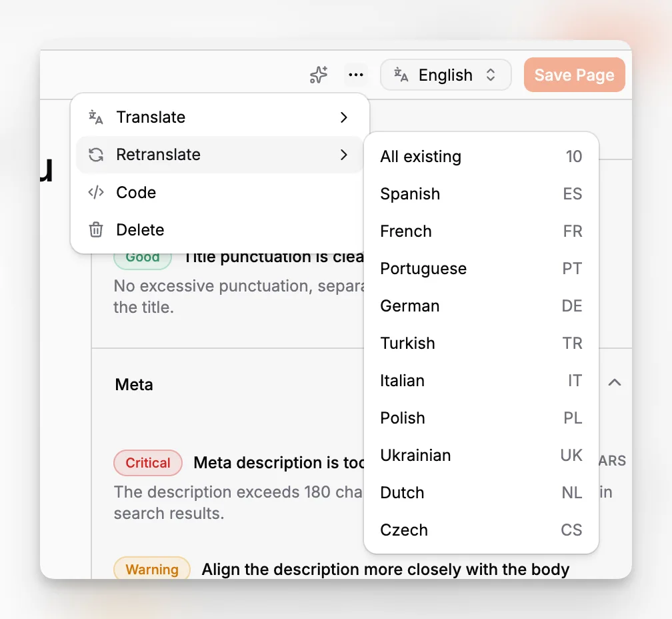Click the translate icon in language selector
The height and width of the screenshot is (619, 672).
pos(401,75)
